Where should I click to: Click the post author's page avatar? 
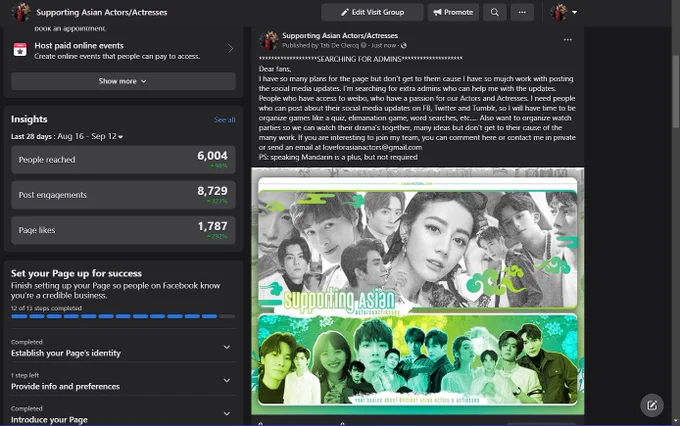tap(268, 40)
